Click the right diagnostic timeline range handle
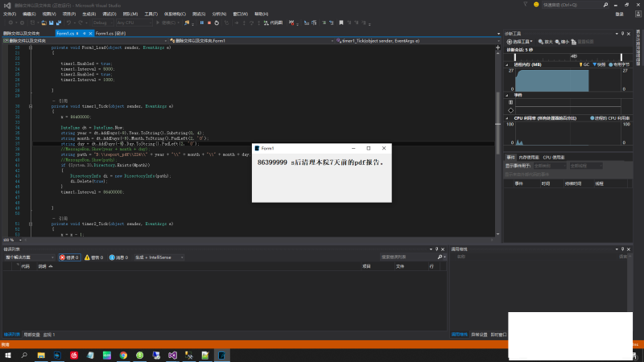The image size is (644, 362). pos(621,57)
